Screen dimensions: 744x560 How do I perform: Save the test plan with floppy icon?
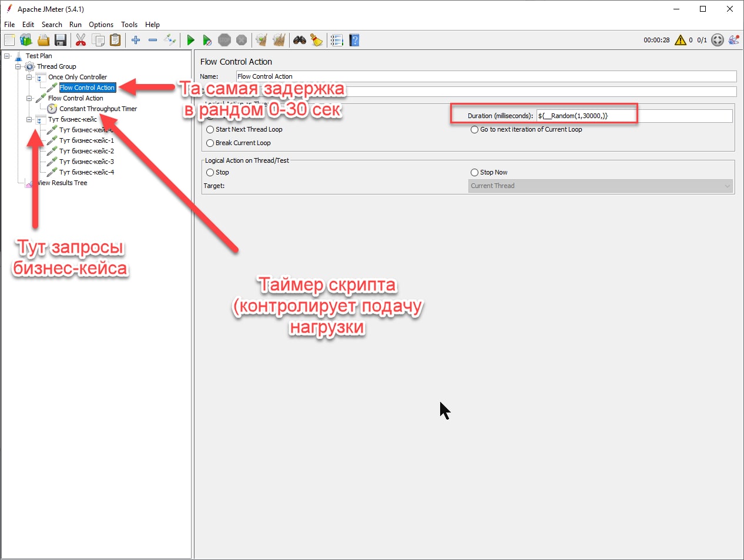(60, 40)
